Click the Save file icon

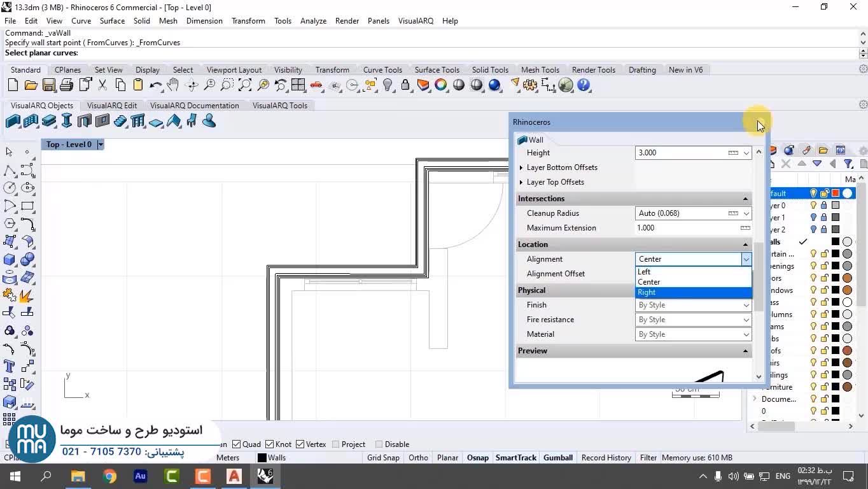[48, 85]
